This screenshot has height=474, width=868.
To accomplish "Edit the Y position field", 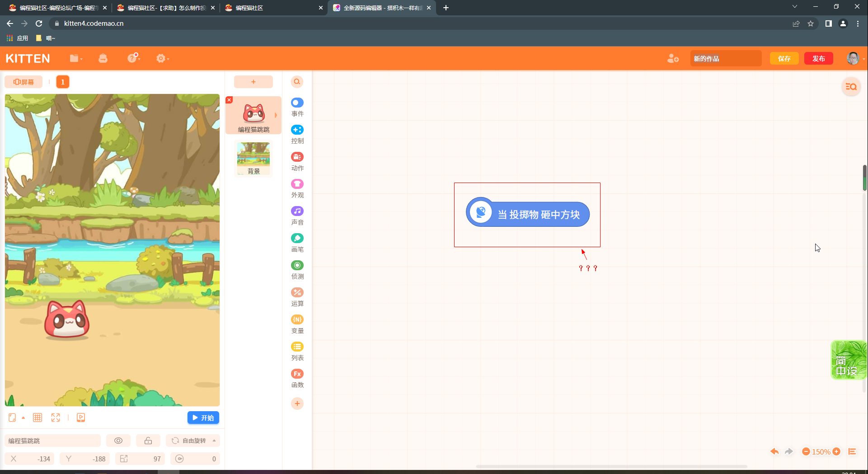I will point(84,459).
